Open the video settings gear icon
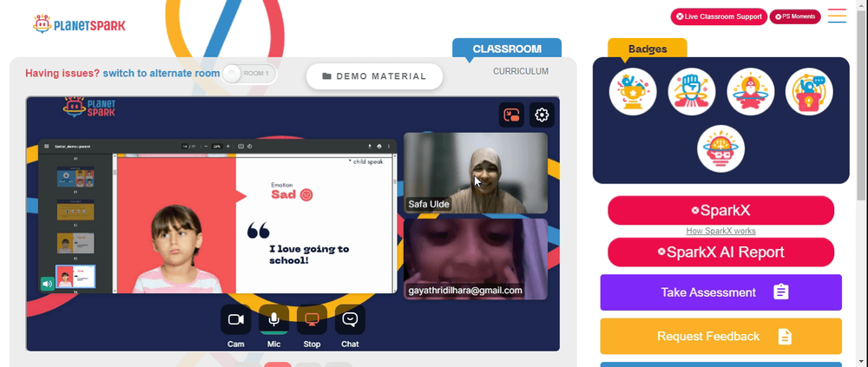The image size is (868, 367). coord(542,115)
